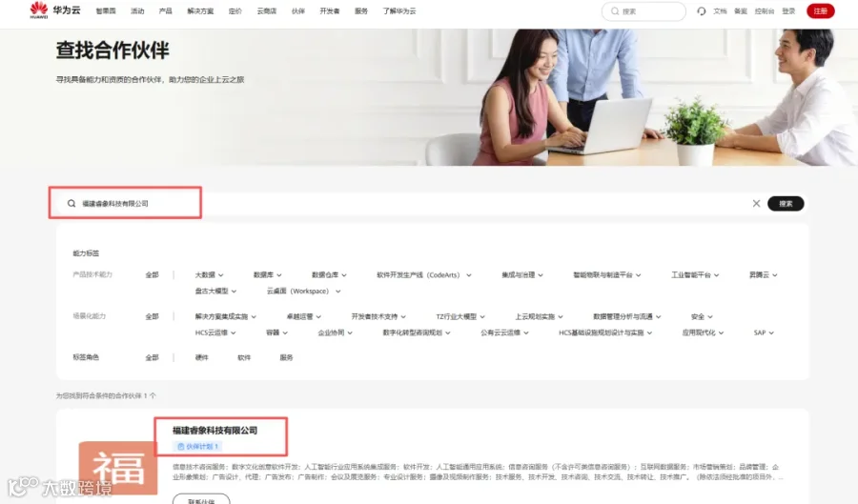The image size is (858, 504).
Task: Expand the 企业协同 dropdown
Action: 335,333
